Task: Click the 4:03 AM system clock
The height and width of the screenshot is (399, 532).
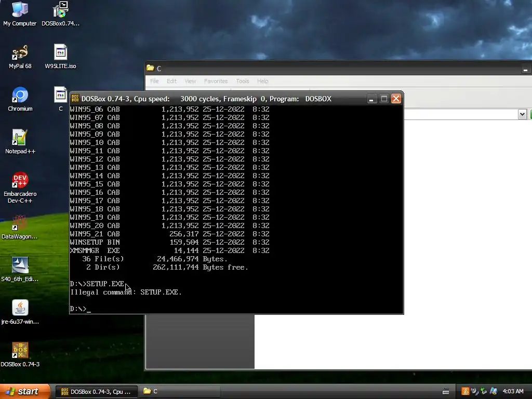Action: [513, 391]
